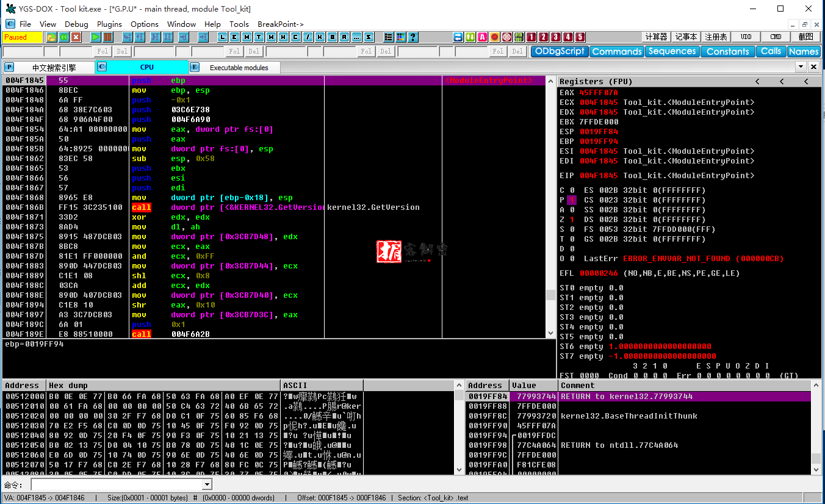The image size is (825, 504).
Task: Open Patches window with slash icon
Action: pyautogui.click(x=308, y=37)
